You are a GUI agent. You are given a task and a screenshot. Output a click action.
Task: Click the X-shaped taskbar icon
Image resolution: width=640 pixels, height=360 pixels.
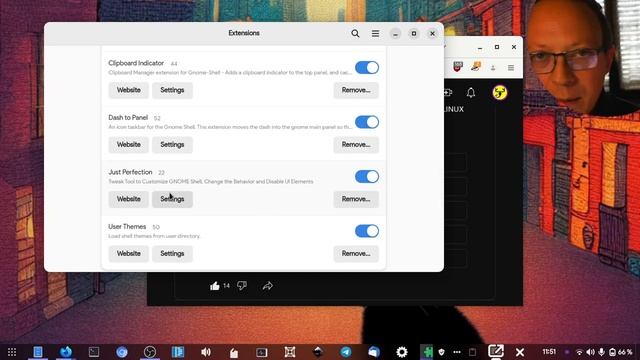520,352
